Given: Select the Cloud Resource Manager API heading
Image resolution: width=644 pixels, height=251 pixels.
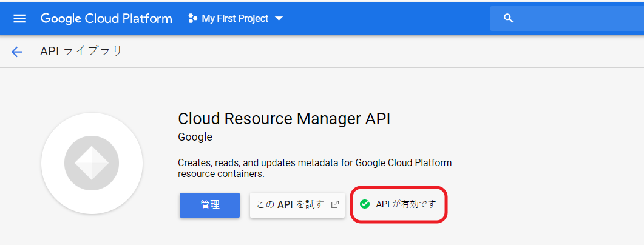Looking at the screenshot, I should coord(284,118).
